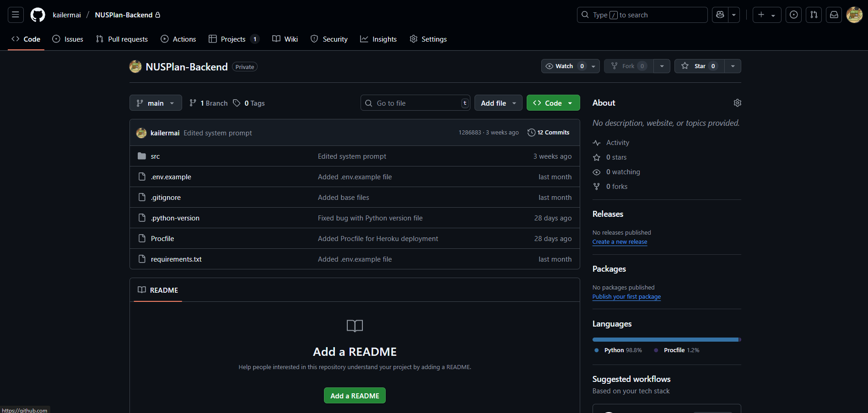Follow the Create a new release link
Screen dimensions: 868x413
point(620,242)
